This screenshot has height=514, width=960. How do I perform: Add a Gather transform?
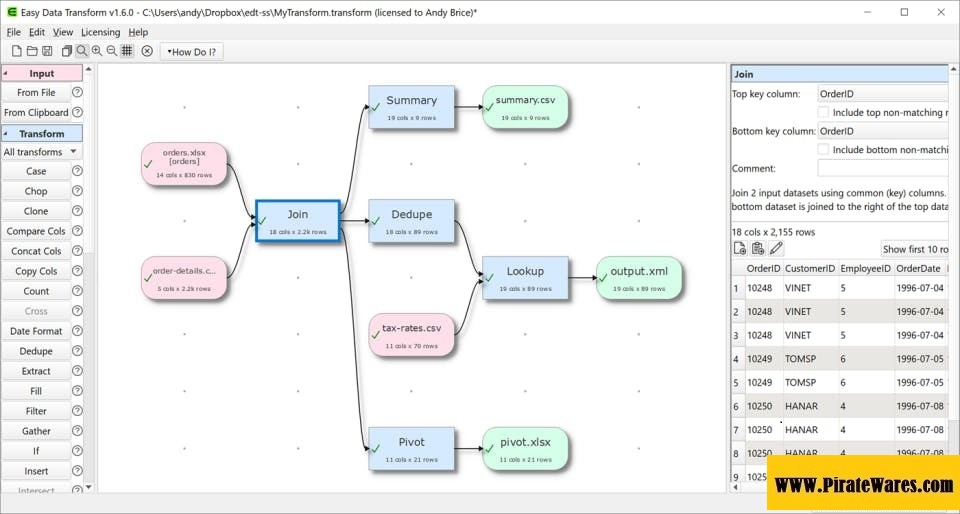(x=36, y=431)
